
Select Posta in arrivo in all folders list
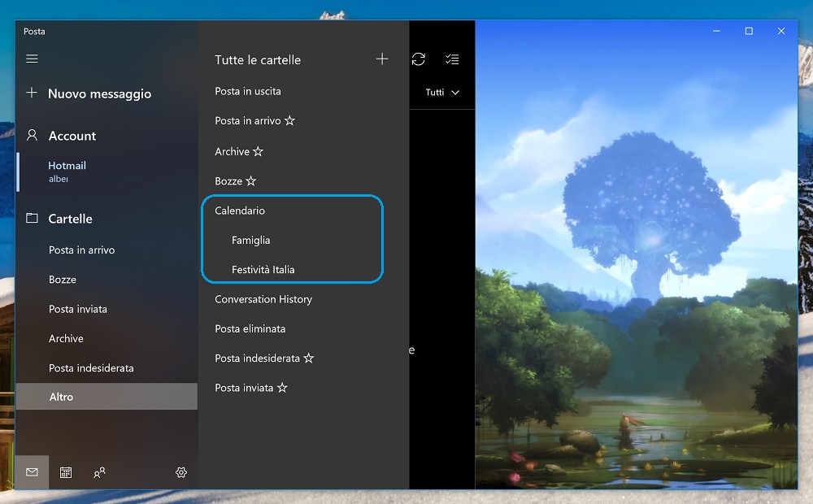[x=248, y=121]
